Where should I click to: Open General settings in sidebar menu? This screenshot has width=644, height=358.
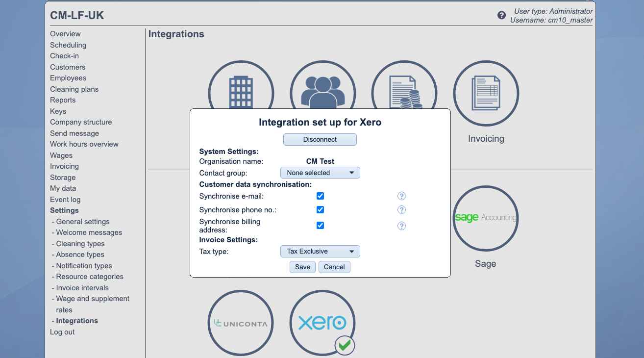coord(83,222)
